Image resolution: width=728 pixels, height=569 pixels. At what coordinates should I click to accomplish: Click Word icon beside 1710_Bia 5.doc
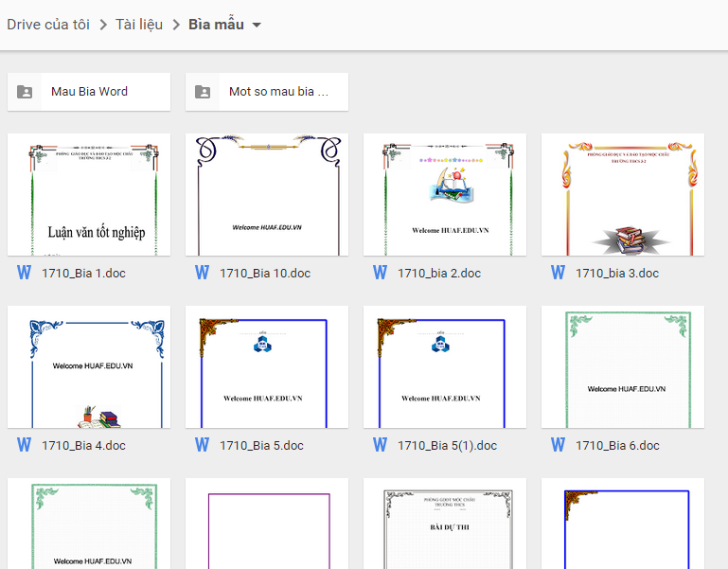(202, 445)
